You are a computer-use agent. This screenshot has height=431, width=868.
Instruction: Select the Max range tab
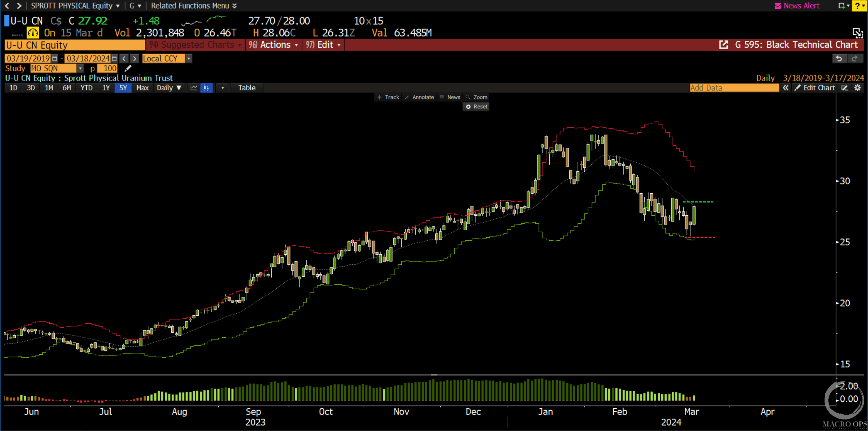pyautogui.click(x=142, y=88)
